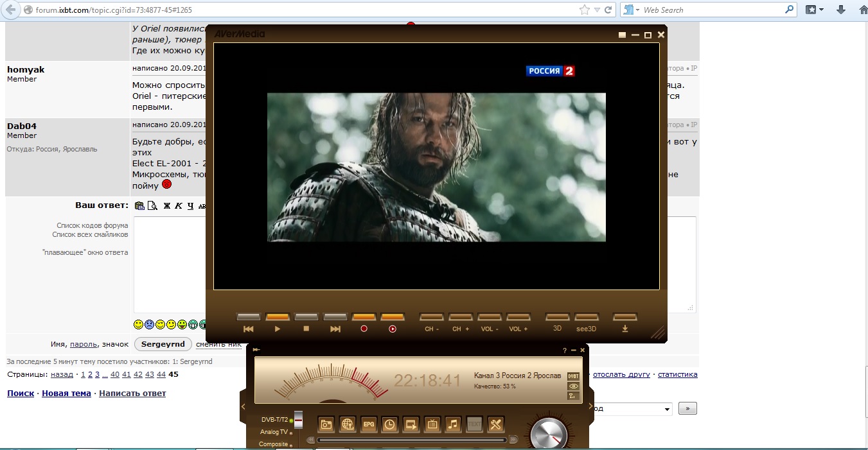Click the TEXT teletext button

tap(474, 424)
